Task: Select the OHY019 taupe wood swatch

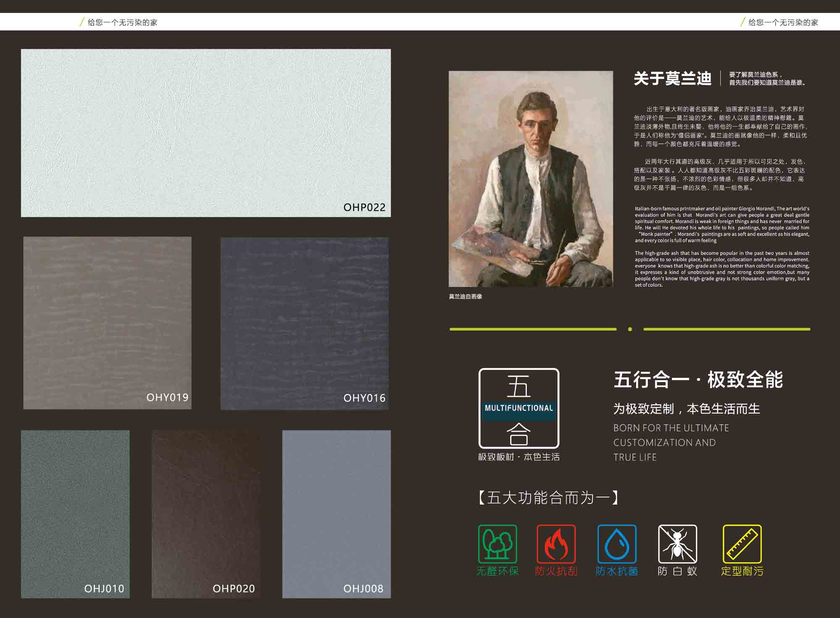Action: (x=108, y=323)
